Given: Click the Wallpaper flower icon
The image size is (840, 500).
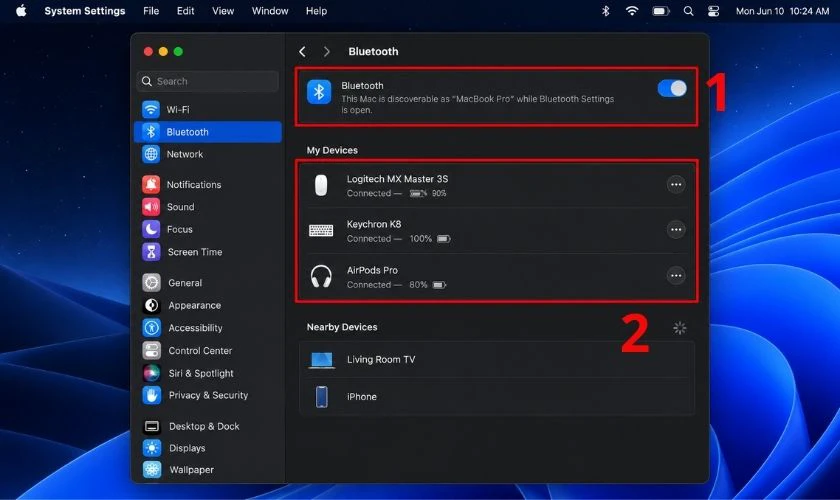Looking at the screenshot, I should tap(152, 469).
